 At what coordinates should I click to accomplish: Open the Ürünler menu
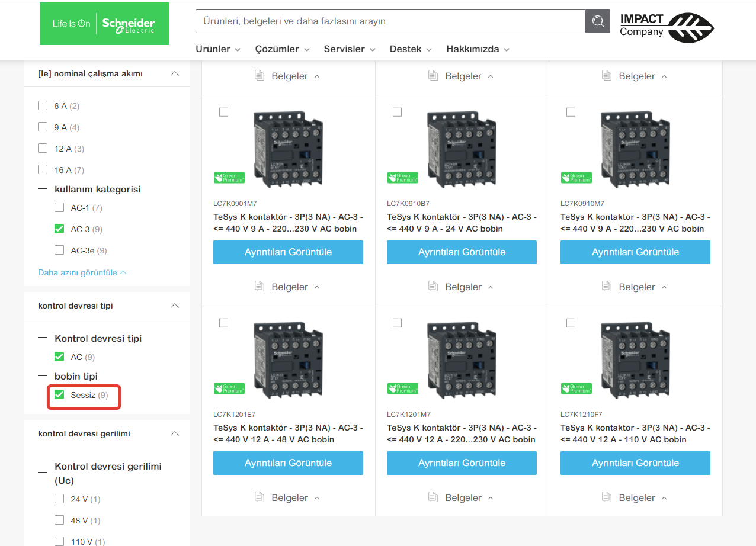[x=218, y=49]
